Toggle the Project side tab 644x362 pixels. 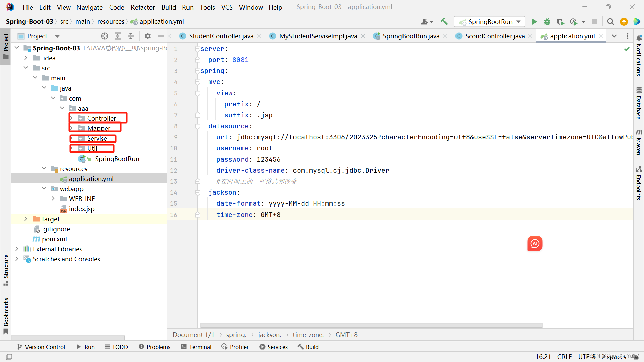coord(6,46)
